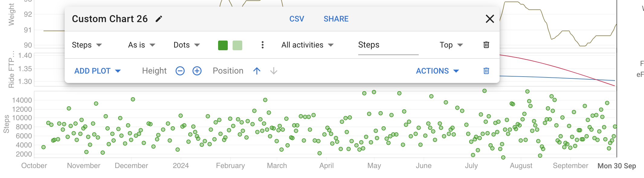Click the Steps label text field
The height and width of the screenshot is (178, 644).
[388, 45]
